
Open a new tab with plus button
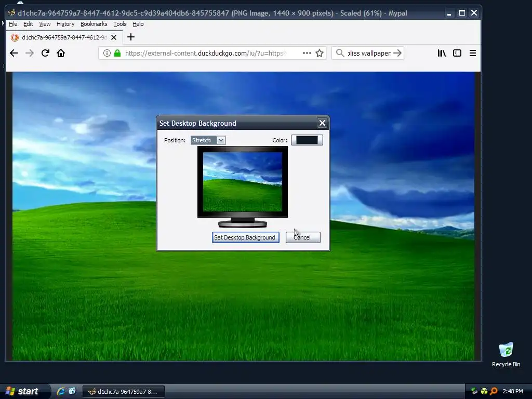point(130,37)
